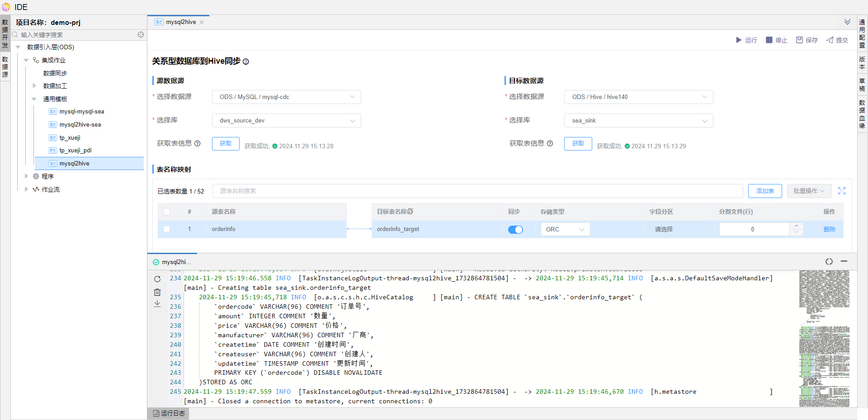Image resolution: width=868 pixels, height=420 pixels.
Task: Click the refresh log icon
Action: pyautogui.click(x=157, y=279)
